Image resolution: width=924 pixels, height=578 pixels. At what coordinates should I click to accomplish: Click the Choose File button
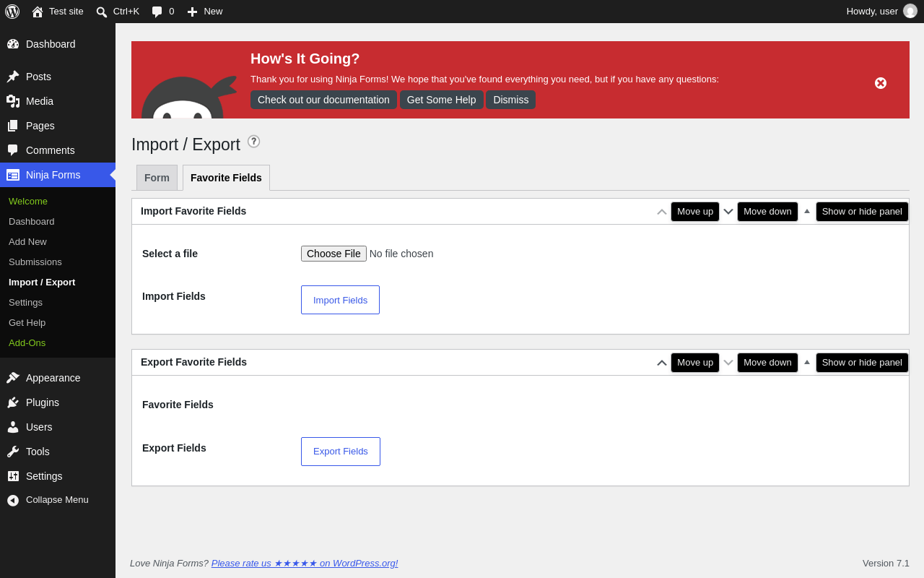(x=334, y=254)
